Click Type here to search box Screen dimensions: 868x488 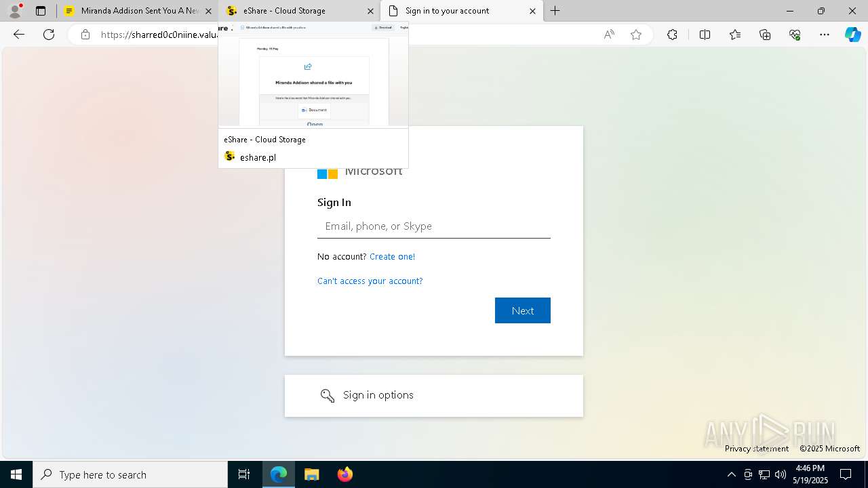tap(130, 474)
